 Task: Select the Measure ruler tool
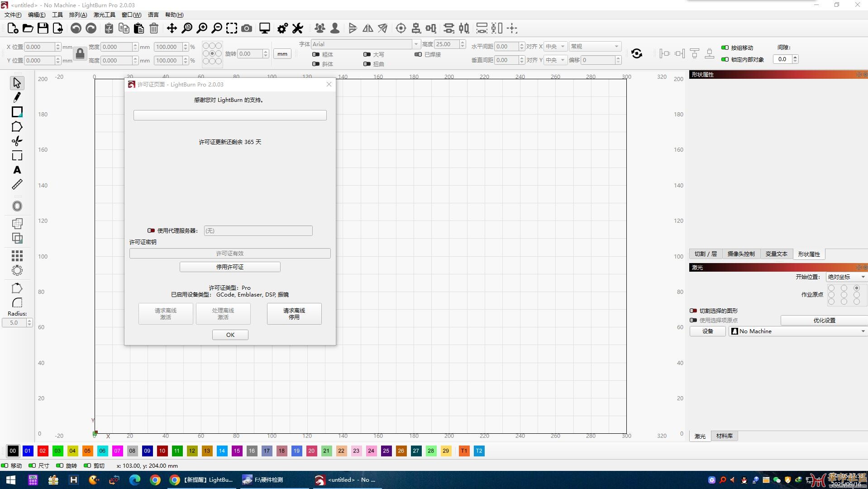[x=17, y=185]
